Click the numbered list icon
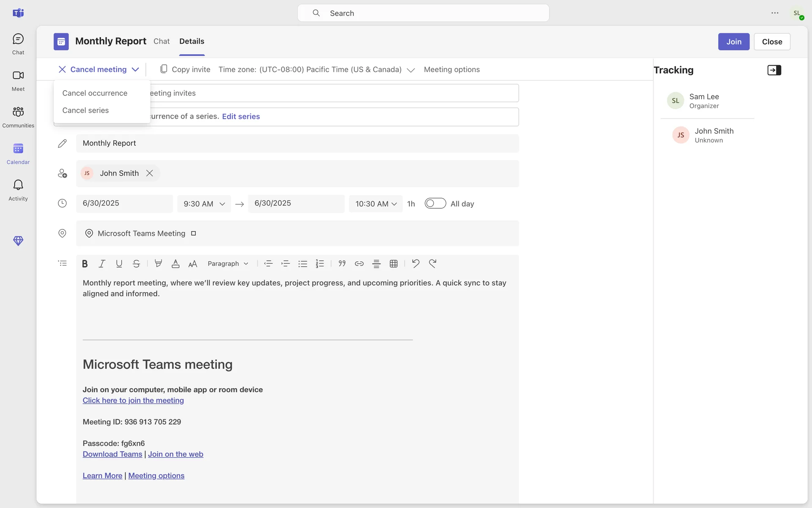The width and height of the screenshot is (812, 508). [320, 264]
